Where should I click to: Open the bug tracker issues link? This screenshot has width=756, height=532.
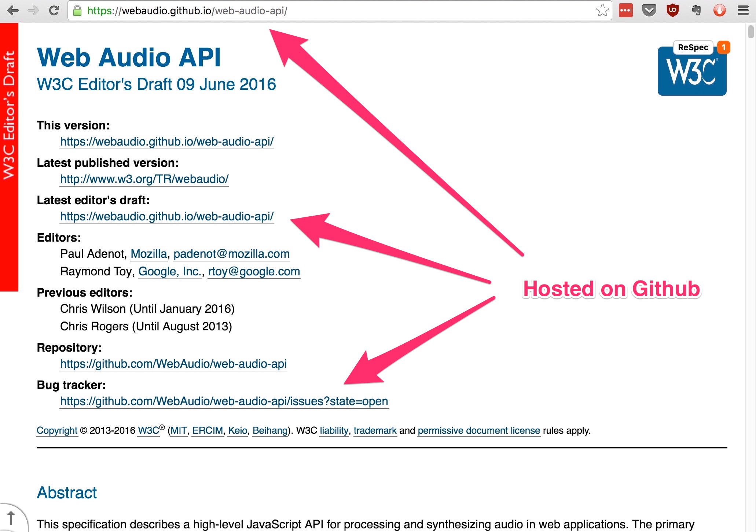(224, 401)
